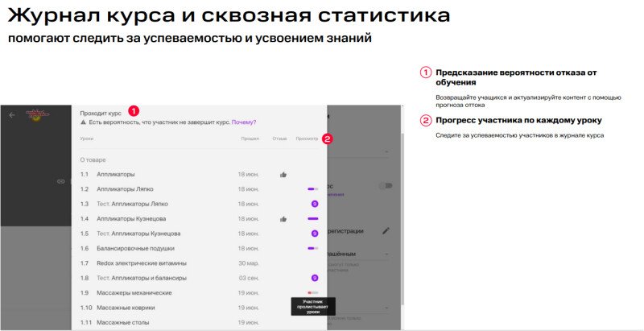Click the warning triangle before 'Есть вероятность'
Viewport: 644px width, 331px height.
[x=84, y=122]
